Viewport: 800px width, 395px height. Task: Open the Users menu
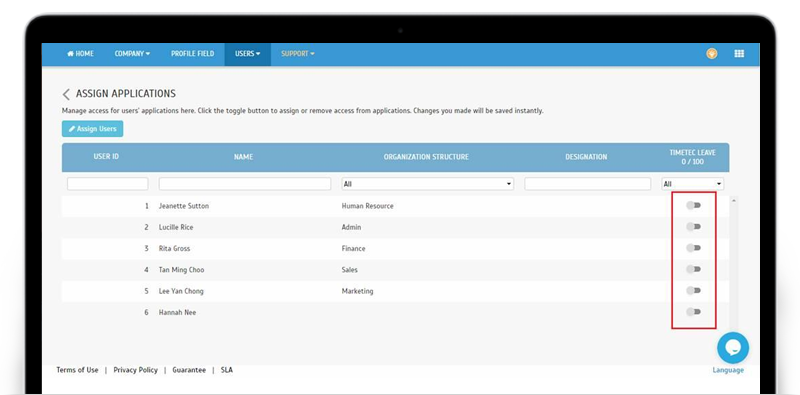[247, 54]
